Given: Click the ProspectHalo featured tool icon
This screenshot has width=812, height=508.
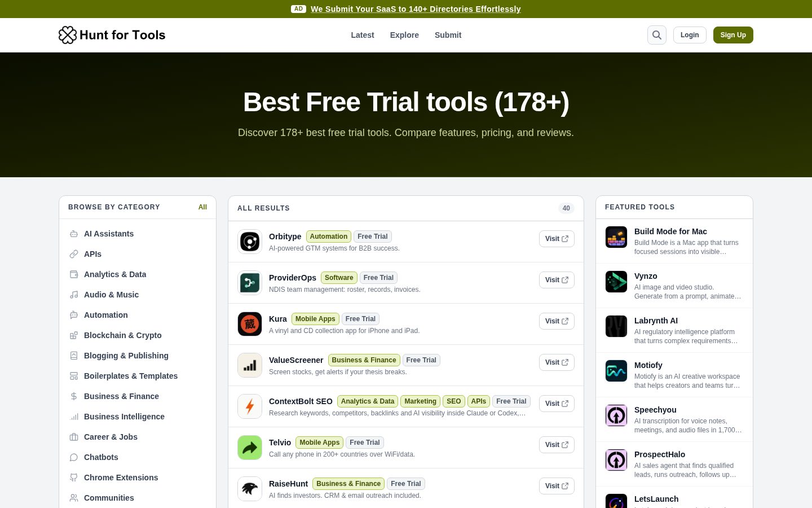Looking at the screenshot, I should point(616,460).
